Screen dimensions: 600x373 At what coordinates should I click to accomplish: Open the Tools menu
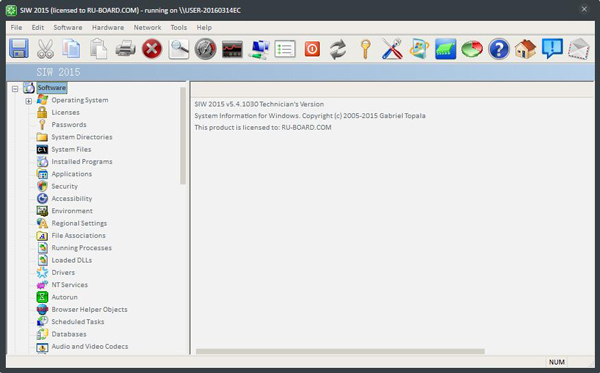tap(179, 28)
